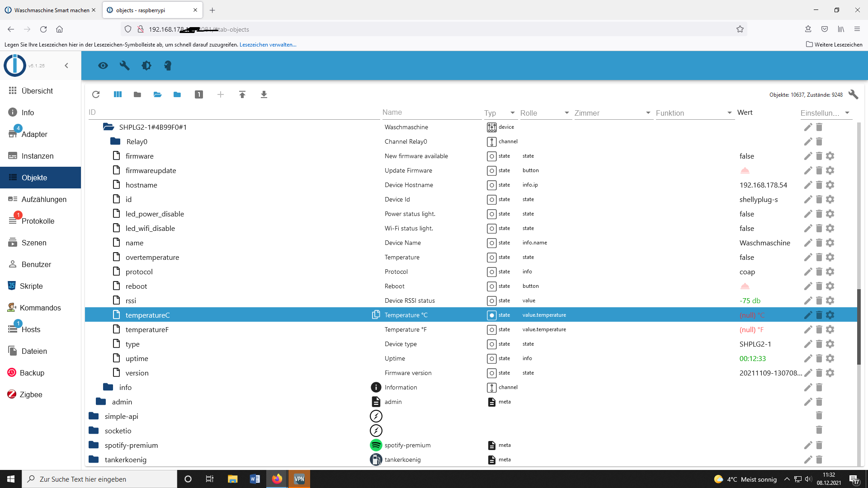Expand one level with the number 1 icon
This screenshot has height=488, width=868.
[199, 94]
